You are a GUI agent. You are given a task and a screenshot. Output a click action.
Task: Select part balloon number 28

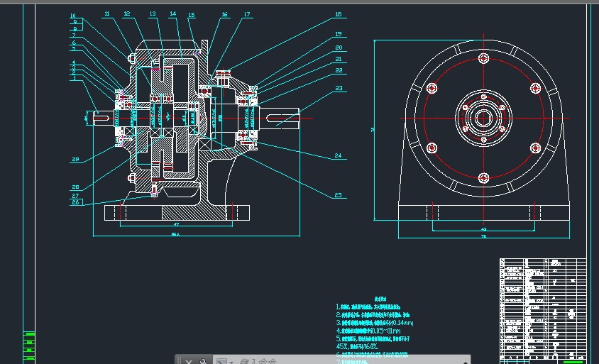pos(75,187)
